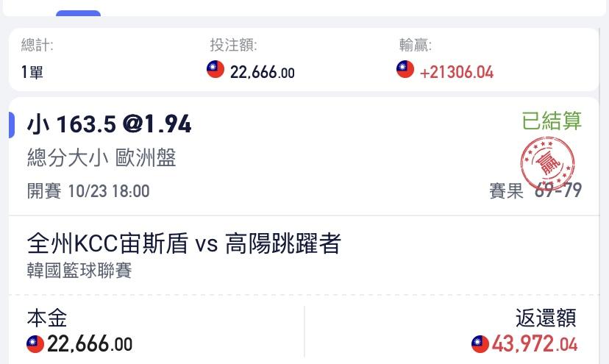Screen dimensions: 609x364
Task: Click the 投注額 total 22,666.00 in the summary
Action: tap(262, 72)
